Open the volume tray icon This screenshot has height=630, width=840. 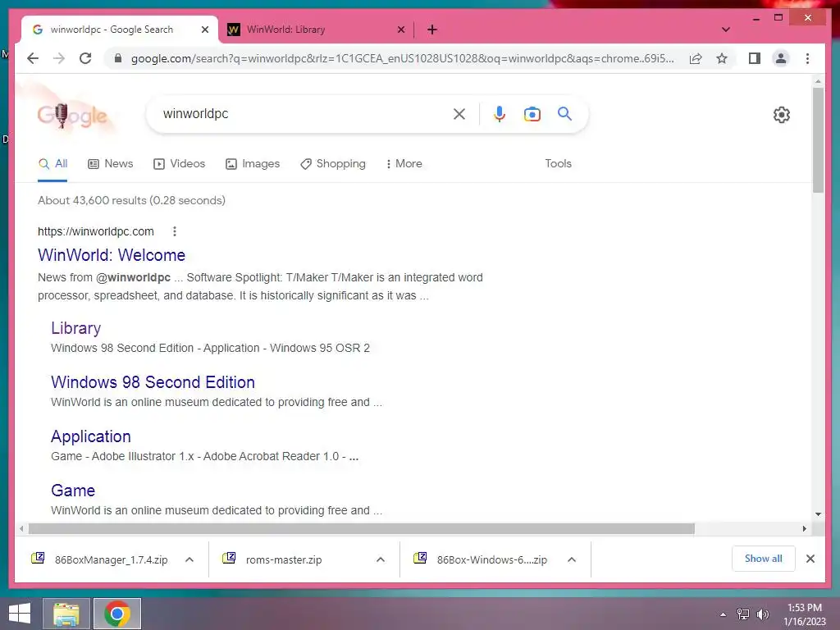[x=762, y=614]
